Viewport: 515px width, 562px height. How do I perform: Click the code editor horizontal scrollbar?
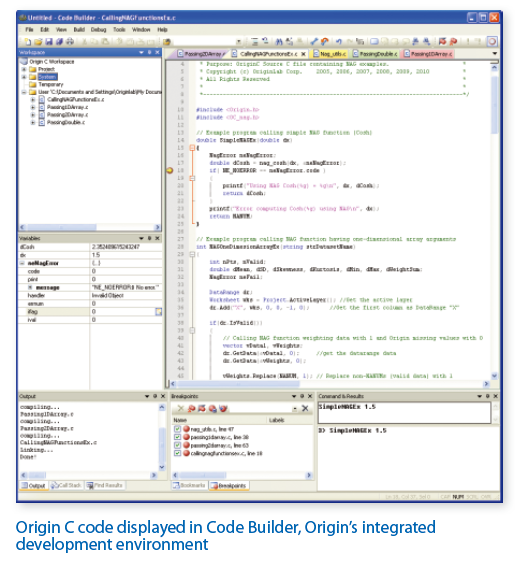pyautogui.click(x=329, y=384)
